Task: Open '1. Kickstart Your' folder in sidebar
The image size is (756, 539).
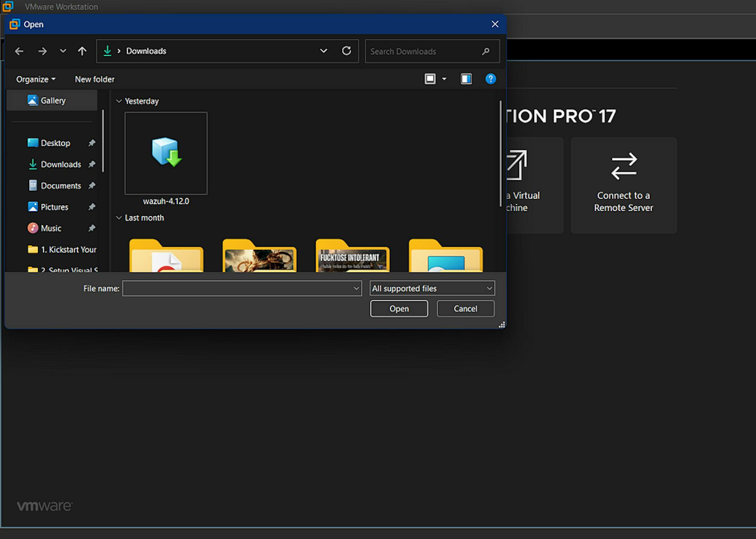Action: click(62, 250)
